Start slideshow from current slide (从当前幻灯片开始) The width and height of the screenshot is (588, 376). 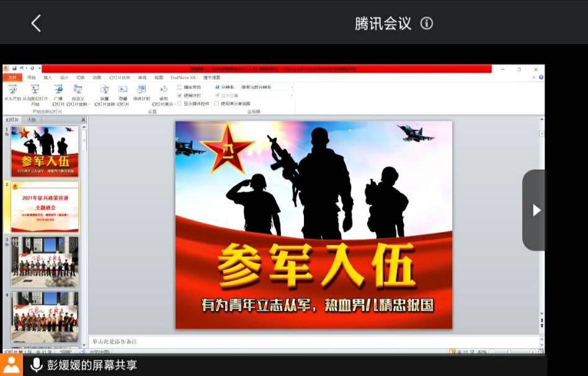click(x=35, y=89)
